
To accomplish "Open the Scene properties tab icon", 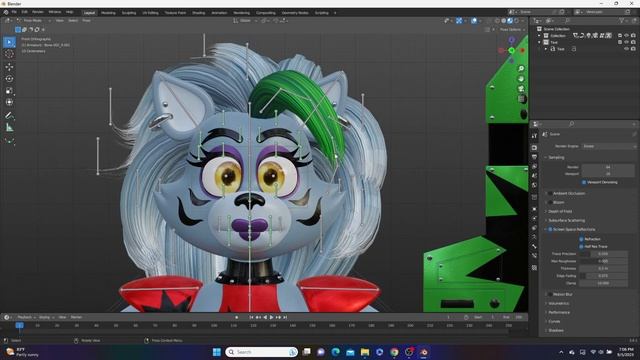I will (534, 176).
